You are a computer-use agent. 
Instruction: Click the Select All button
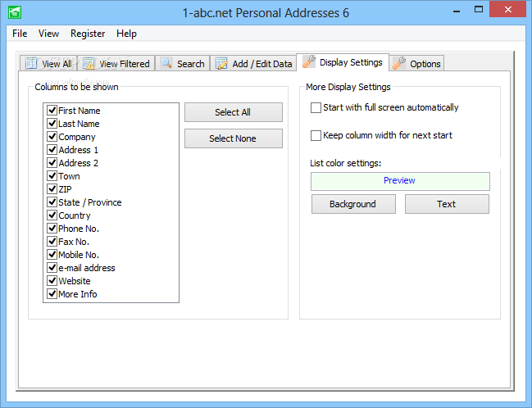234,112
